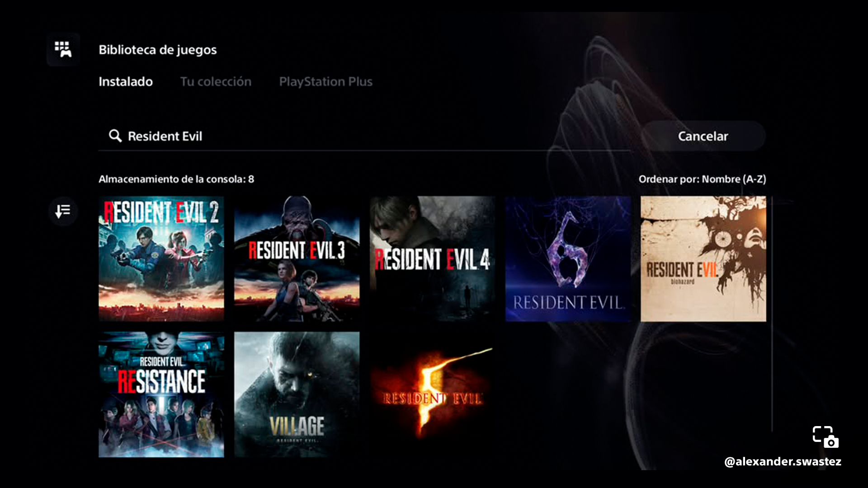868x488 pixels.
Task: Select the Resident Evil 6 cover
Action: [x=568, y=258]
